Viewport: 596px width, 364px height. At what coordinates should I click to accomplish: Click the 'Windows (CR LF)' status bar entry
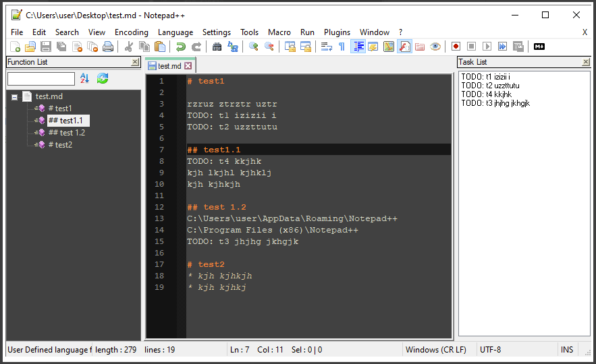pyautogui.click(x=436, y=350)
